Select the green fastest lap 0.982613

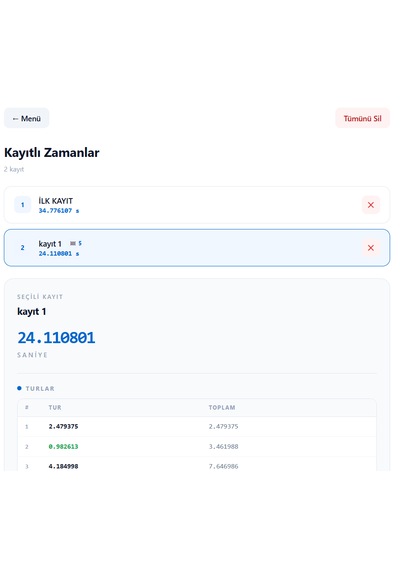tap(63, 446)
